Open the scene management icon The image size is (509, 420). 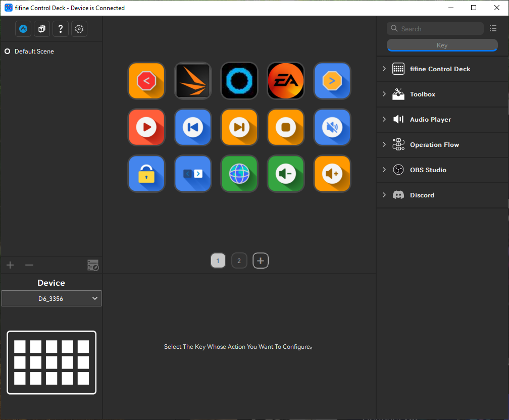pyautogui.click(x=93, y=265)
